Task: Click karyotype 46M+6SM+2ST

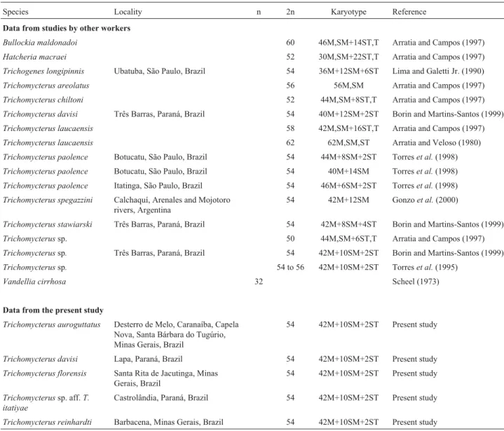Action: pos(348,186)
